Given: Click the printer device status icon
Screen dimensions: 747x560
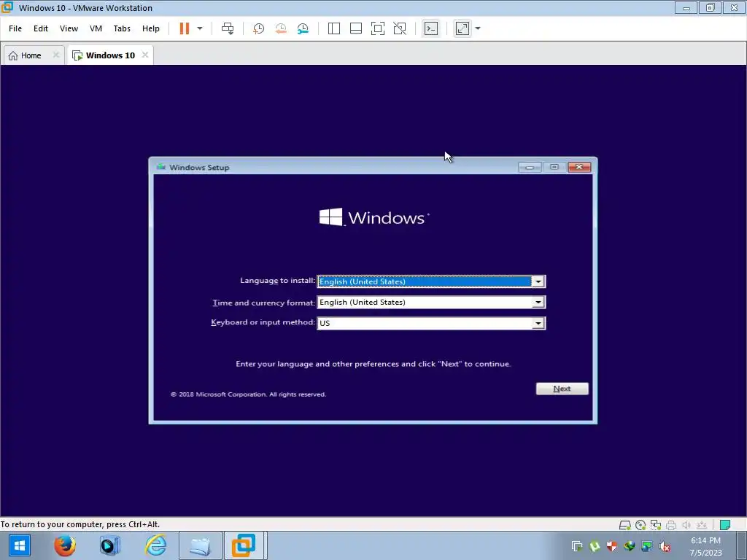Looking at the screenshot, I should (671, 525).
